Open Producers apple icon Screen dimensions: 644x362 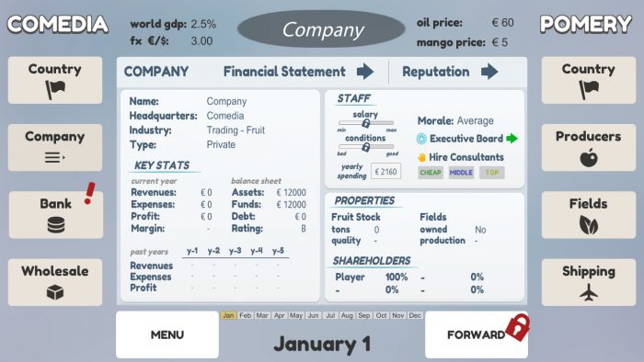[589, 158]
